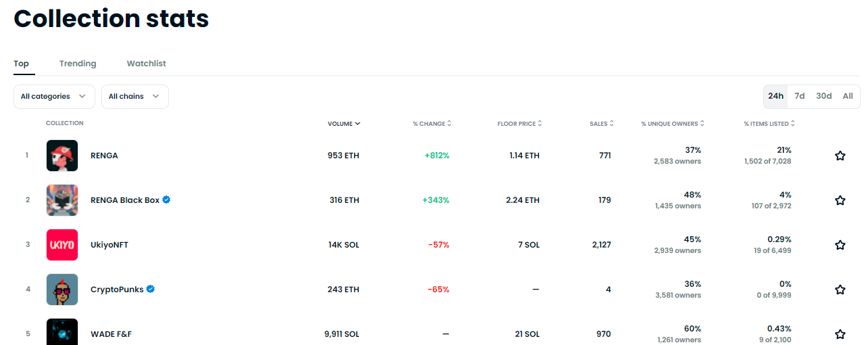Click the 107 of 2,972 listed text
The image size is (868, 345).
[x=771, y=206]
